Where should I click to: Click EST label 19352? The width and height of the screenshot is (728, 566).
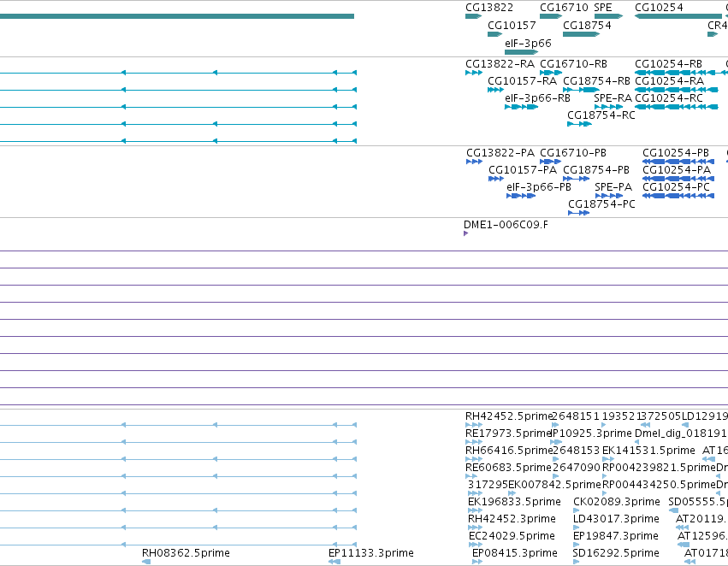tap(618, 416)
